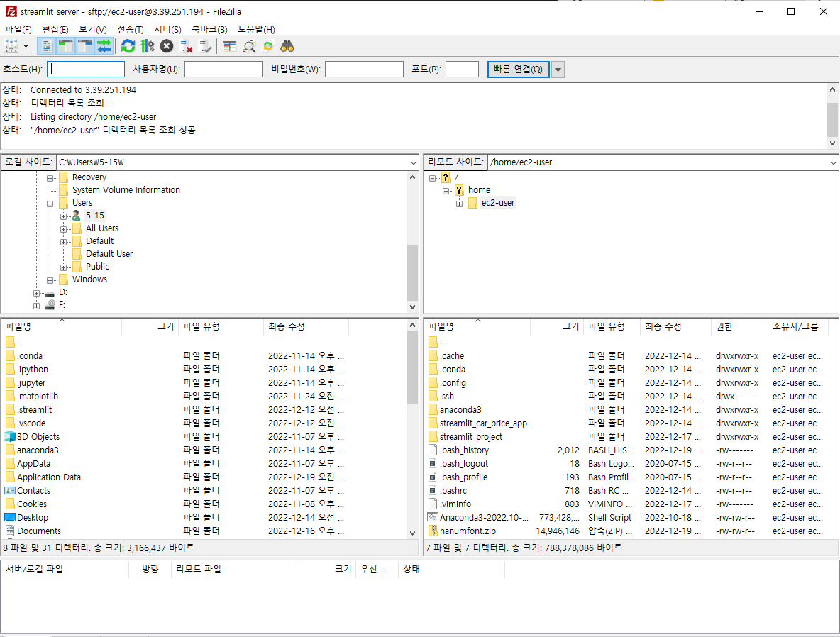
Task: Open remote site path dropdown
Action: click(x=833, y=162)
